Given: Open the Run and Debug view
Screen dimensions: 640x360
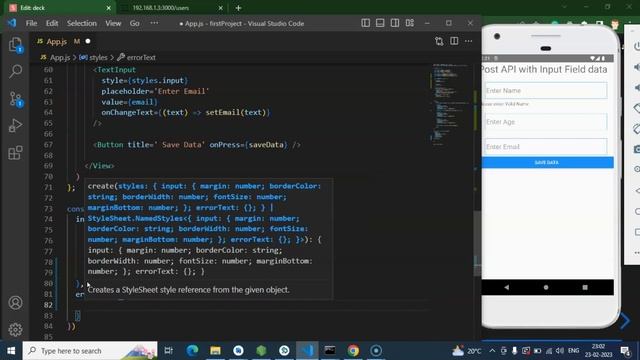Looking at the screenshot, I should 16,126.
